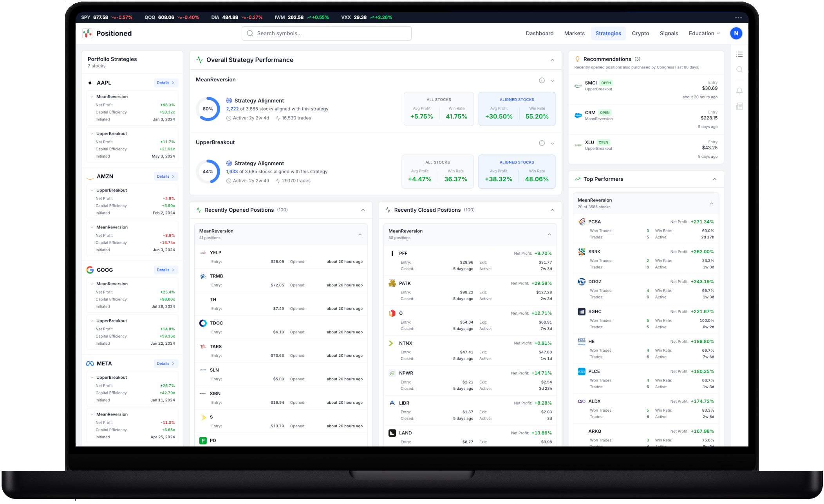824x504 pixels.
Task: Go to the Signals tab
Action: (x=669, y=33)
